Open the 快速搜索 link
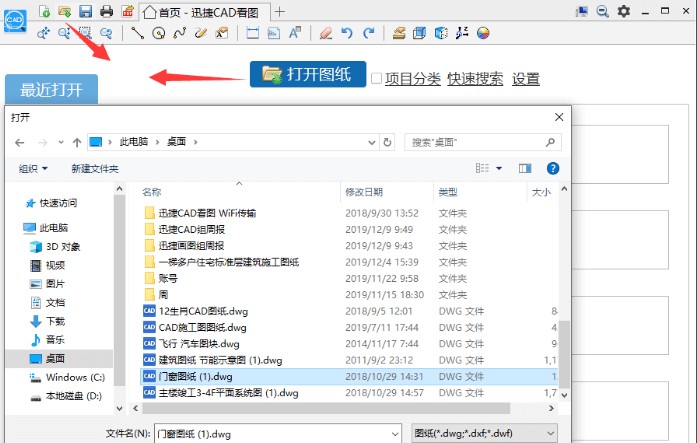 pos(475,79)
